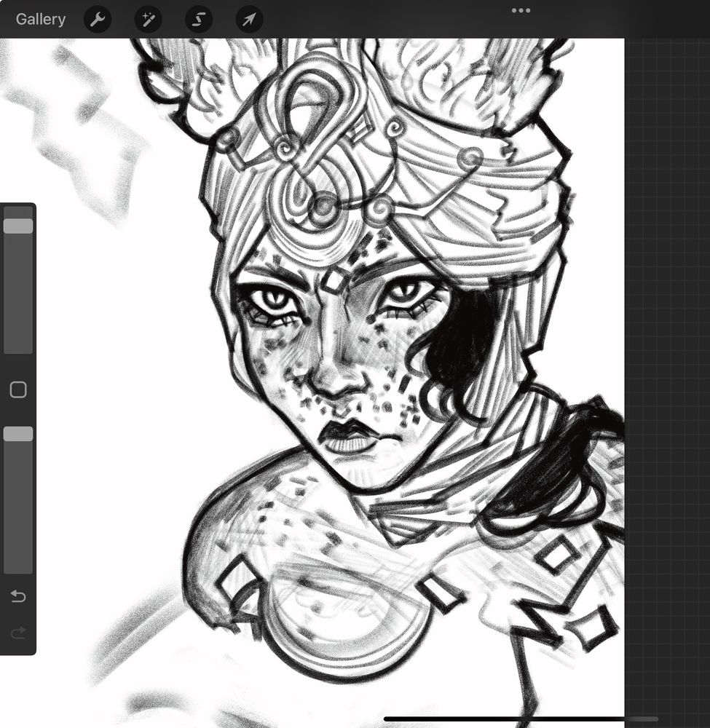Click the brush opacity slider handle
This screenshot has width=710, height=728.
click(x=18, y=434)
